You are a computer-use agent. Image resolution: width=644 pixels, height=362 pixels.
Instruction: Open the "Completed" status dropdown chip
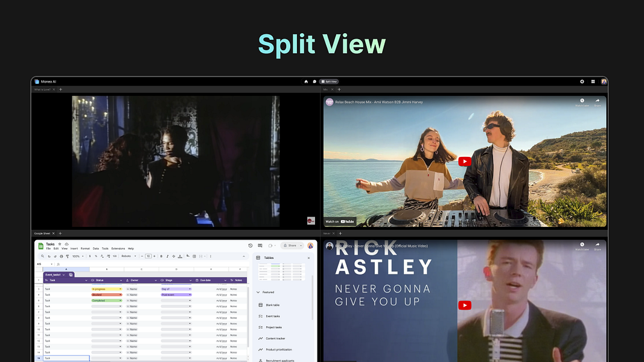click(107, 300)
